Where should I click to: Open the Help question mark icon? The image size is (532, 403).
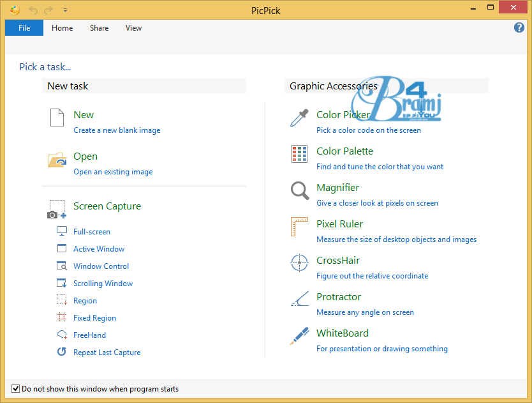(519, 27)
